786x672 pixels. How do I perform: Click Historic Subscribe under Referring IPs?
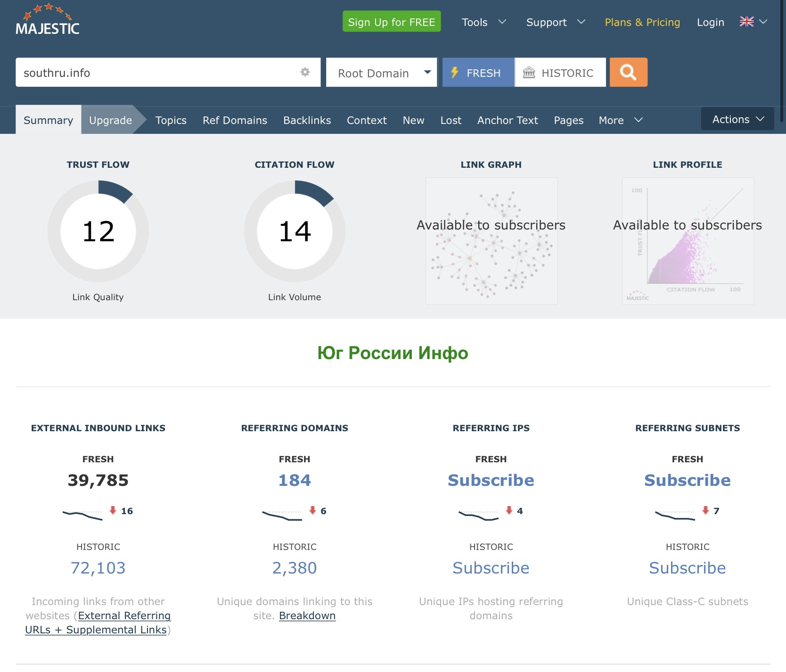click(x=491, y=568)
